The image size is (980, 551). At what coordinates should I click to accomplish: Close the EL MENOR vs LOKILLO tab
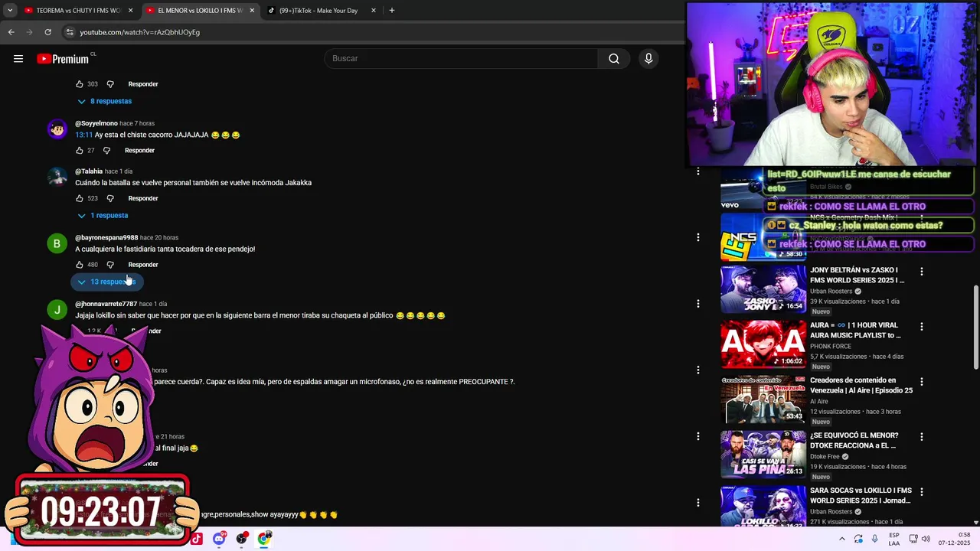click(x=252, y=11)
